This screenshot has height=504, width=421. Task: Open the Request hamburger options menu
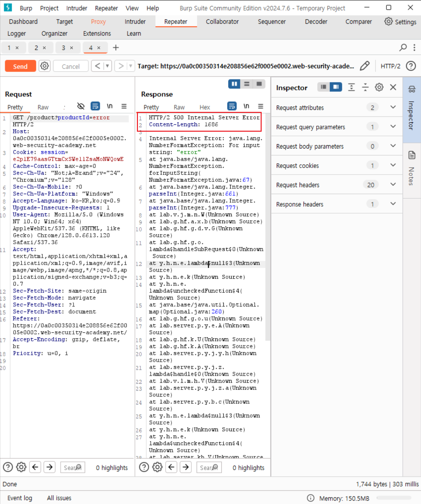pos(124,106)
